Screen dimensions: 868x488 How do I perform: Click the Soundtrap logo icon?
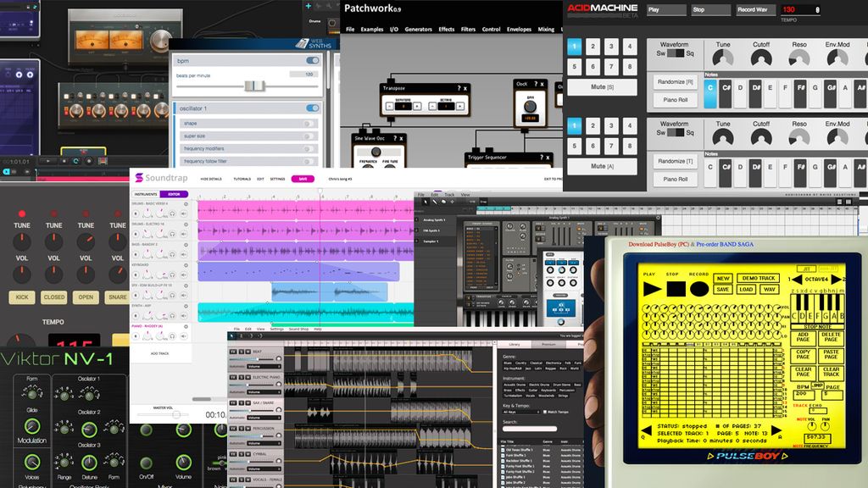pos(138,177)
